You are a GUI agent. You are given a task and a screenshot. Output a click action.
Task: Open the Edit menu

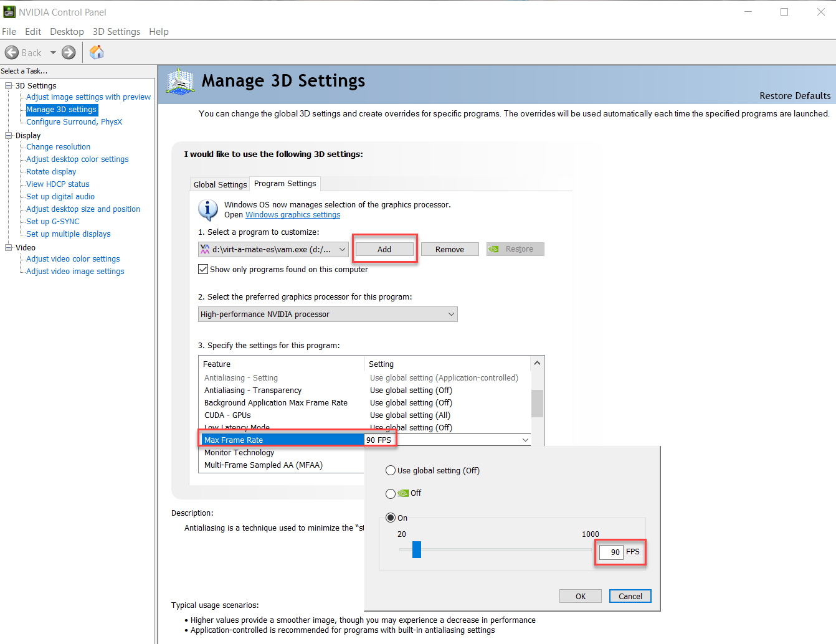click(33, 32)
